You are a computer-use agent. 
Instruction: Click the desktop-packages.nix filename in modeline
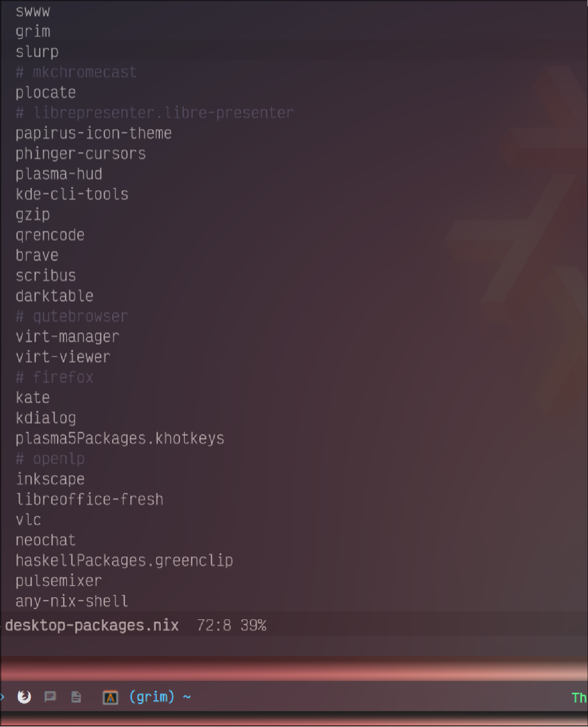(x=92, y=626)
